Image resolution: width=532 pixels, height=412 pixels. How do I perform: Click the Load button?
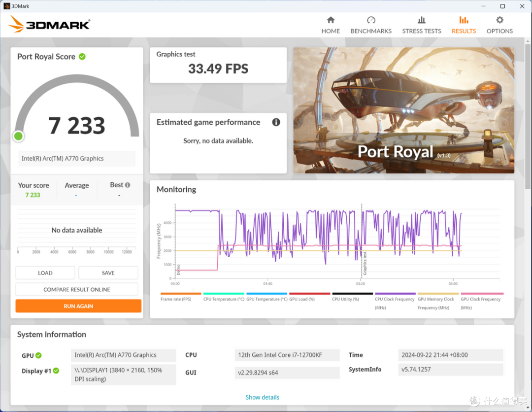click(45, 273)
